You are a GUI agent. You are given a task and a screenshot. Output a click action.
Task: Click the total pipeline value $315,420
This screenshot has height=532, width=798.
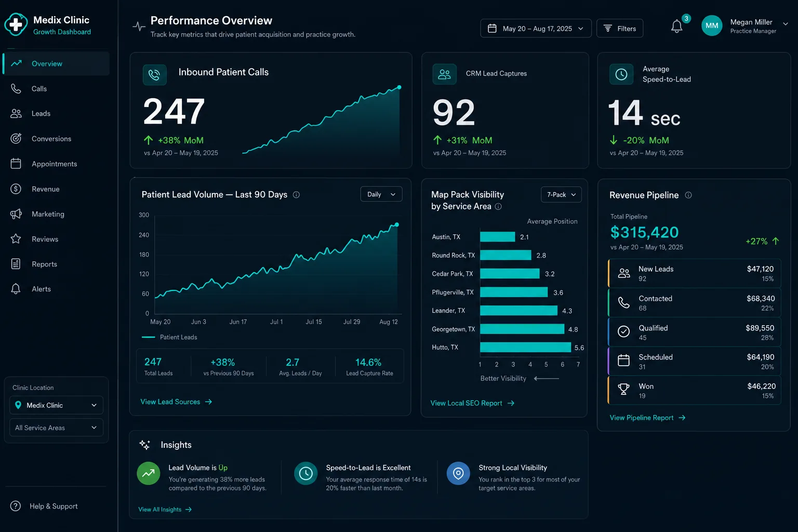pyautogui.click(x=644, y=232)
